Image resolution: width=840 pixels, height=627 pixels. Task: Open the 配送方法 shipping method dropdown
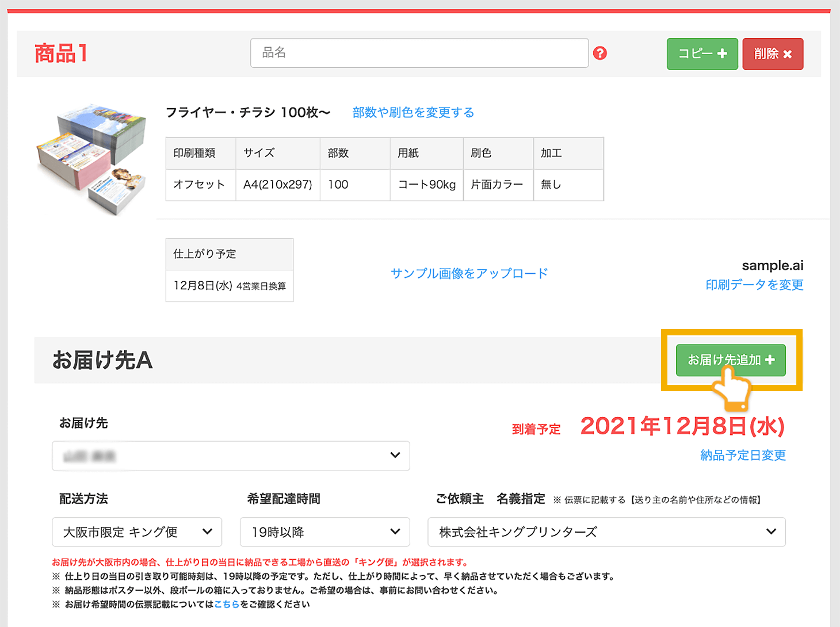[136, 532]
